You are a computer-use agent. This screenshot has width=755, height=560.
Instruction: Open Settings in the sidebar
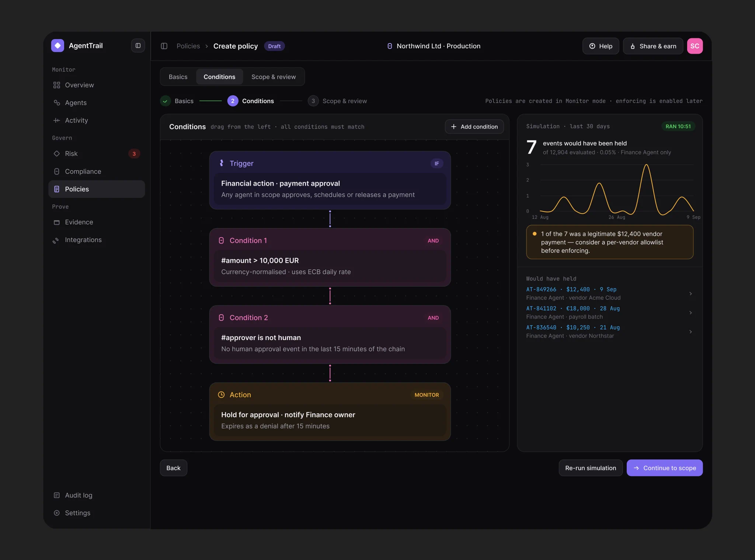97,513
